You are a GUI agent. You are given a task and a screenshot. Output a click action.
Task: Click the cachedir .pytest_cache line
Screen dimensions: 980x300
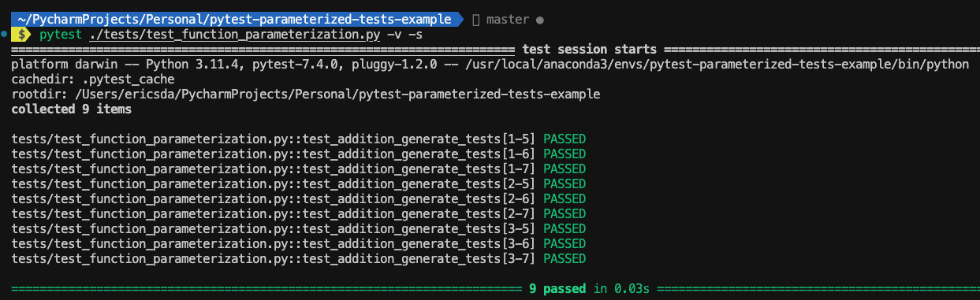93,80
